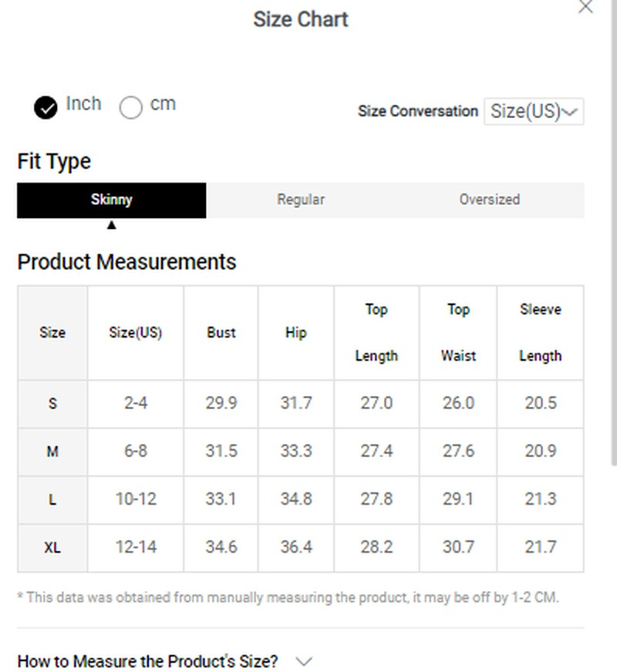The width and height of the screenshot is (617, 672).
Task: Click "How to Measure the Product's Size?" text
Action: (147, 661)
